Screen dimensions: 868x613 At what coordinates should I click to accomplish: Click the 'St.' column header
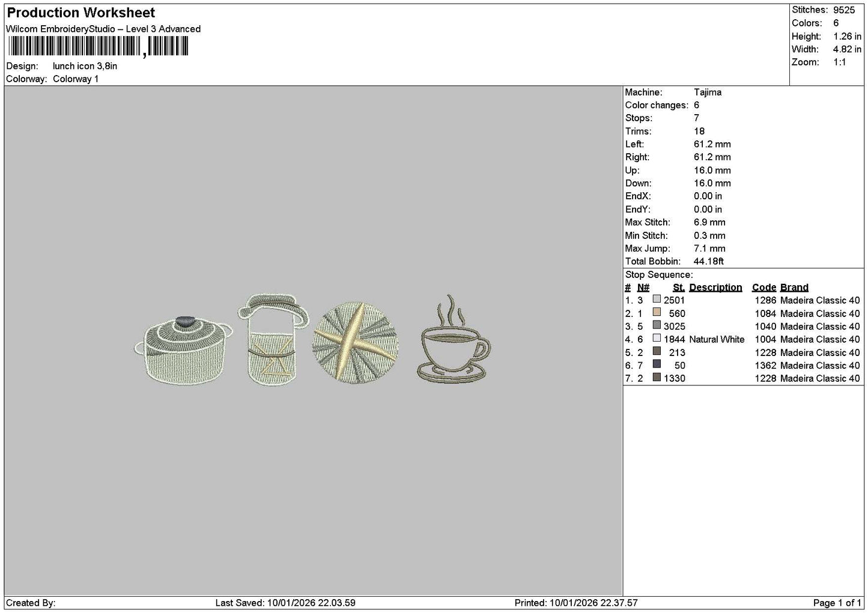coord(679,287)
